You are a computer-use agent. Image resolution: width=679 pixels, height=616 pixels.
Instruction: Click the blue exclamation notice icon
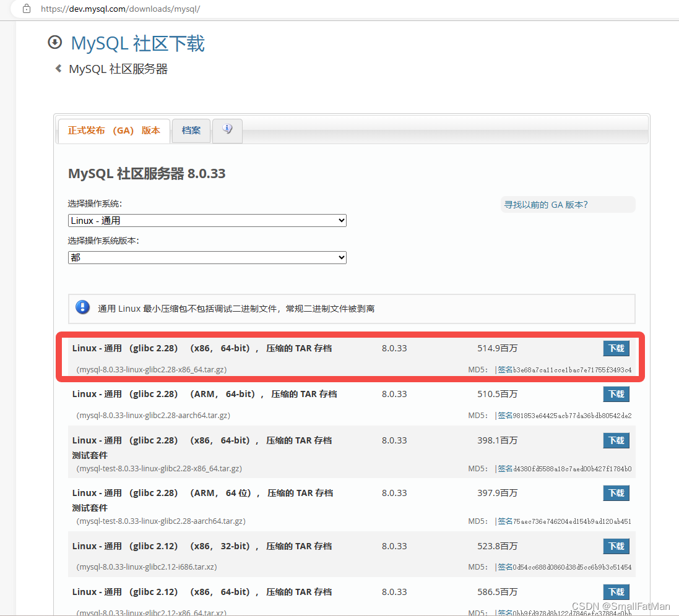[x=83, y=307]
